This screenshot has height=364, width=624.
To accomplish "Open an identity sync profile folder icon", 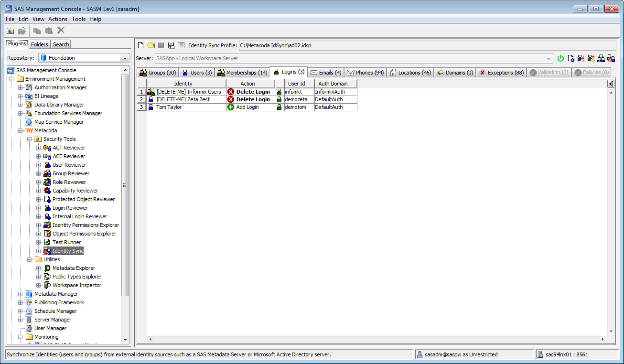I will click(x=151, y=45).
